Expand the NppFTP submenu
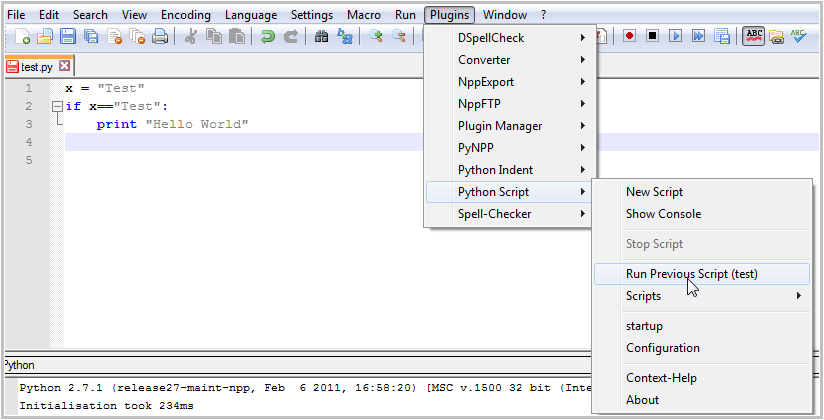This screenshot has height=420, width=824. (510, 104)
